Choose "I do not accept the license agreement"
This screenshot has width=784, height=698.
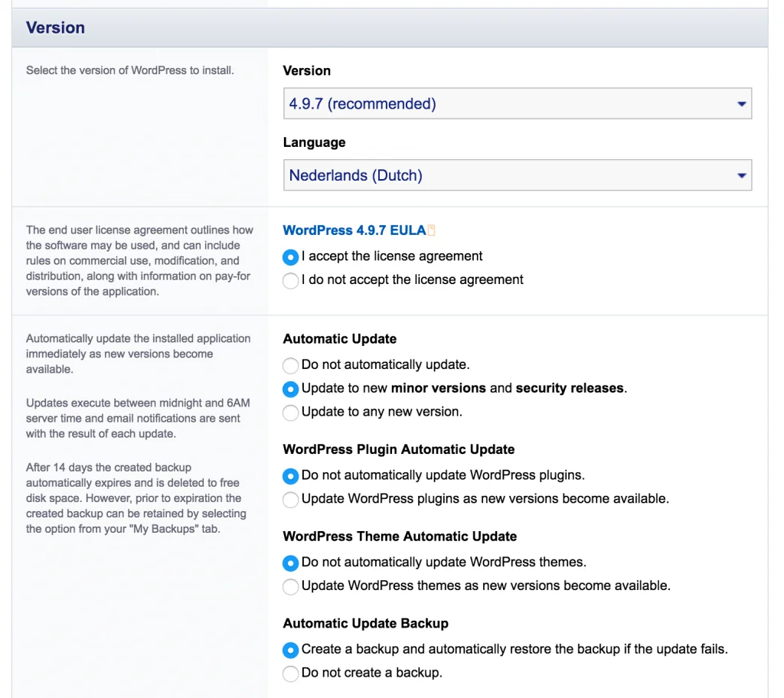(291, 280)
